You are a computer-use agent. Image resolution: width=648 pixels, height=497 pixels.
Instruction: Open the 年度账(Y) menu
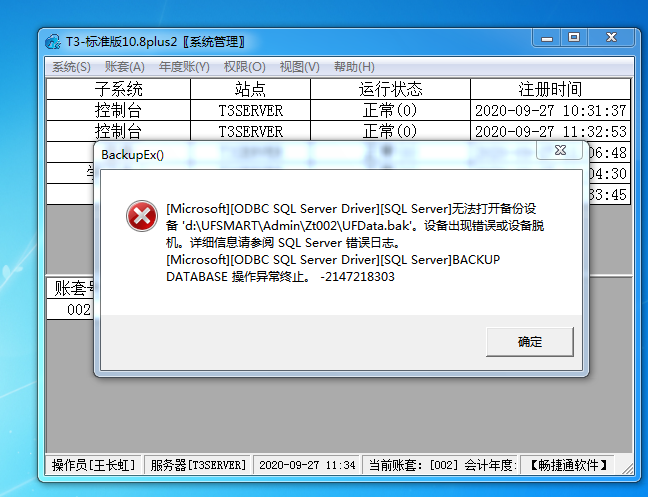pyautogui.click(x=184, y=67)
